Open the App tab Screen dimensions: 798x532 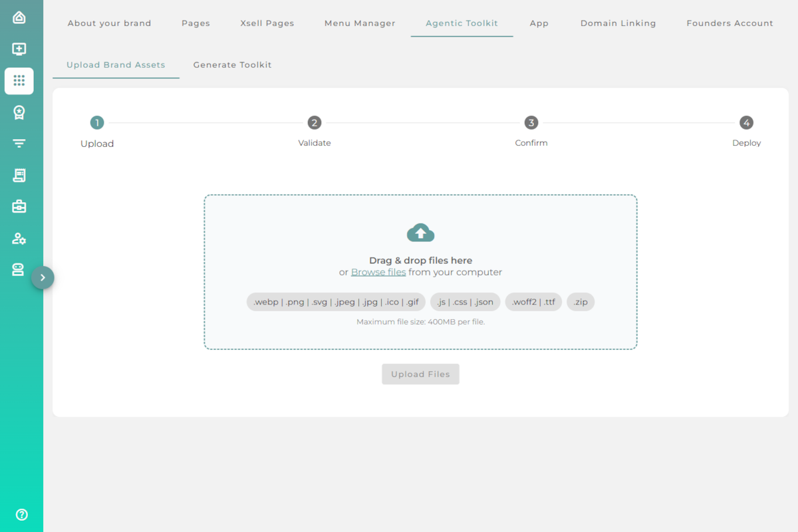539,23
